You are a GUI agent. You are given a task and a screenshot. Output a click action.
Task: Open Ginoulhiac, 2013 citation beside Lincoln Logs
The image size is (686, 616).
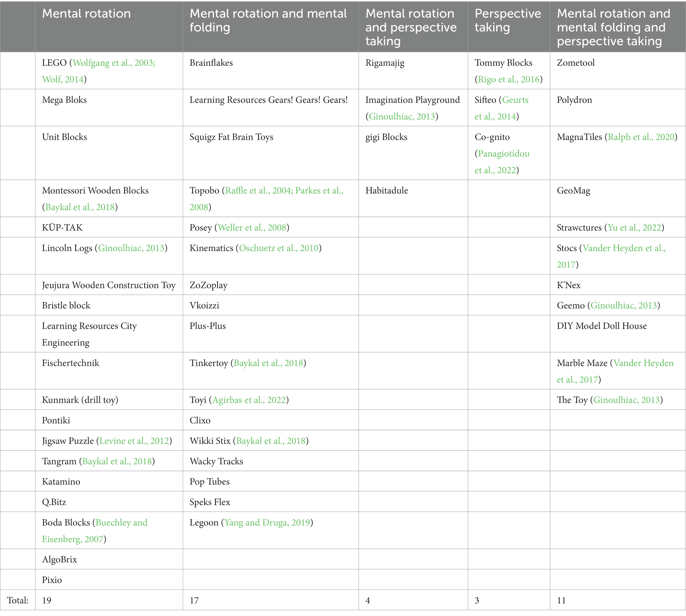click(131, 248)
